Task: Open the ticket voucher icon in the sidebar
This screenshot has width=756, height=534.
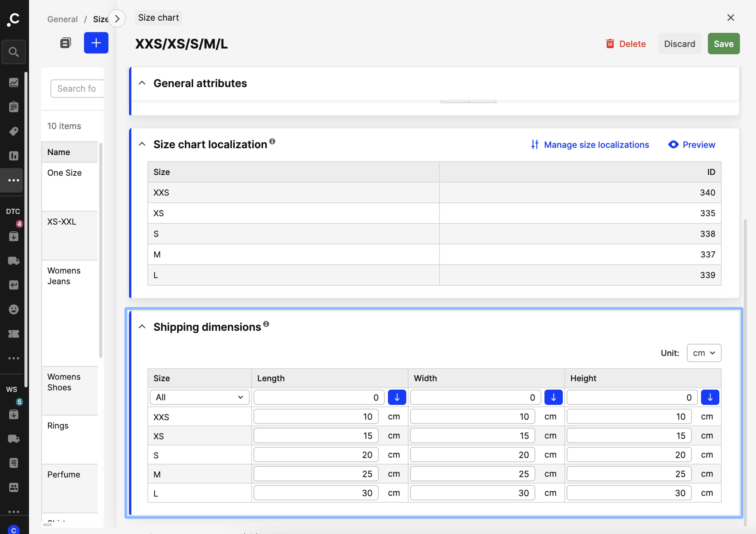Action: click(14, 334)
